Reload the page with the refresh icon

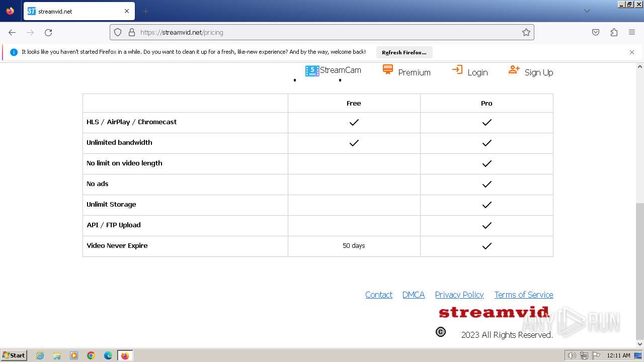48,32
